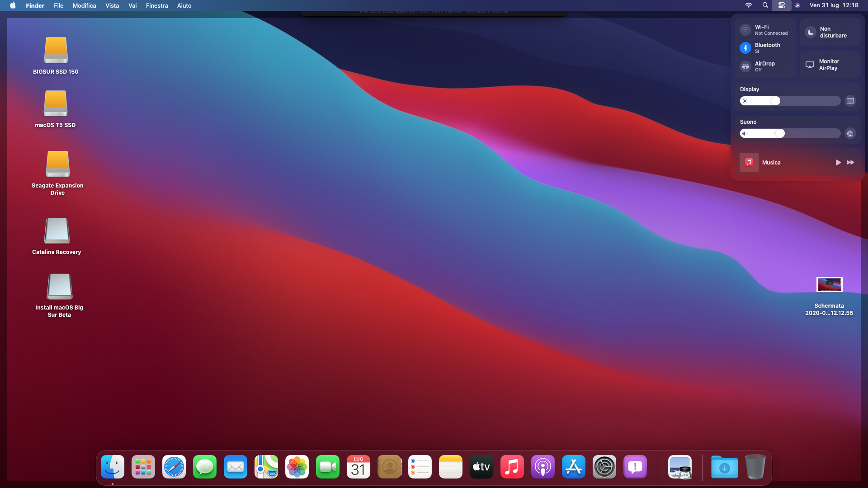
Task: Open the Feedback Assistant app
Action: (x=635, y=467)
